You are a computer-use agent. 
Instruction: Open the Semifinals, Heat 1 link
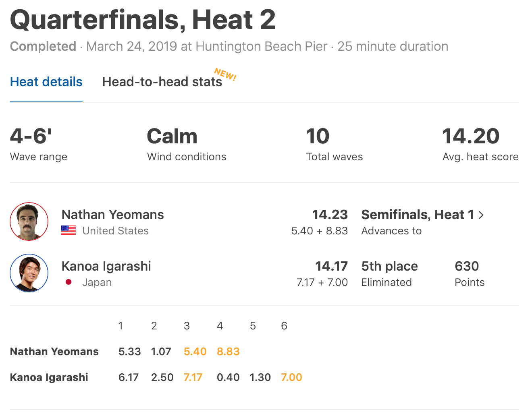pos(418,215)
